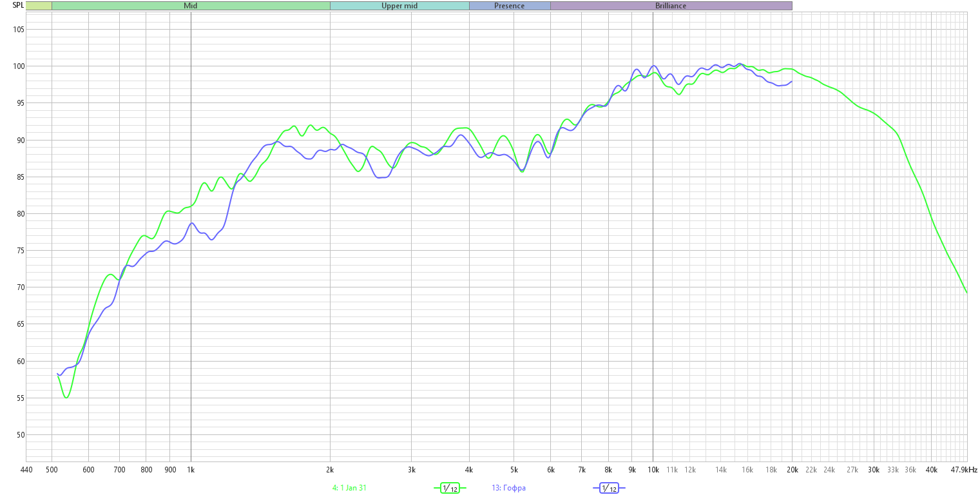Click the yellow-green band segment beside SPL
The height and width of the screenshot is (495, 980).
click(39, 6)
